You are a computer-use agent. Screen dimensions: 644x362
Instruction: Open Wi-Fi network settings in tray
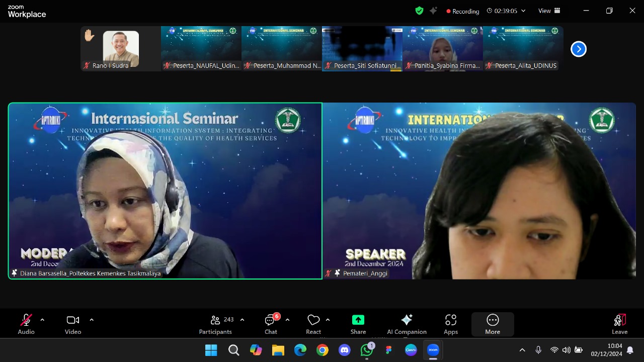point(554,350)
